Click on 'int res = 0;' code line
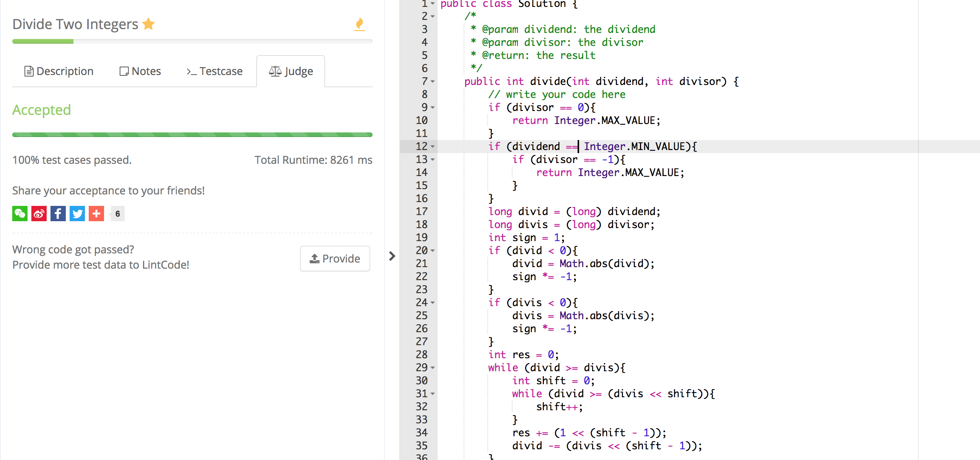 (x=523, y=355)
